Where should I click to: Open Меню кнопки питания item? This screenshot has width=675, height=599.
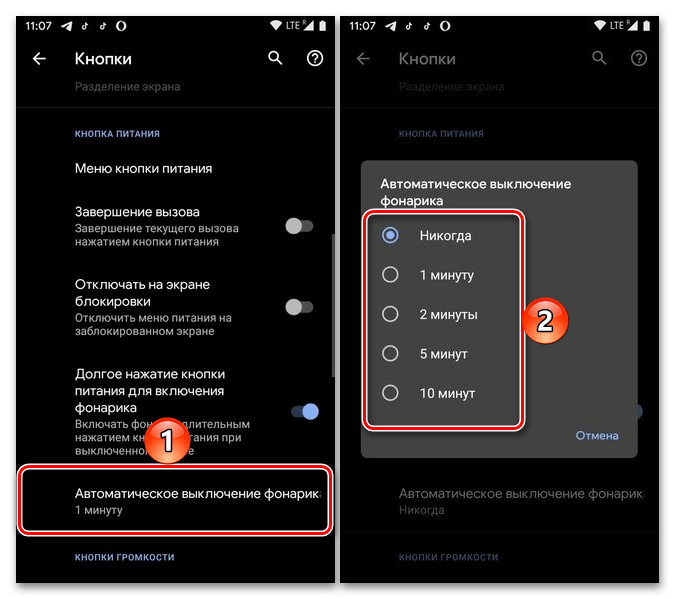175,168
